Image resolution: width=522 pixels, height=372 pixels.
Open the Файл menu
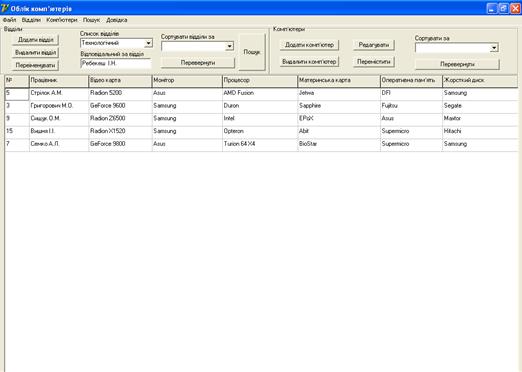[x=9, y=20]
